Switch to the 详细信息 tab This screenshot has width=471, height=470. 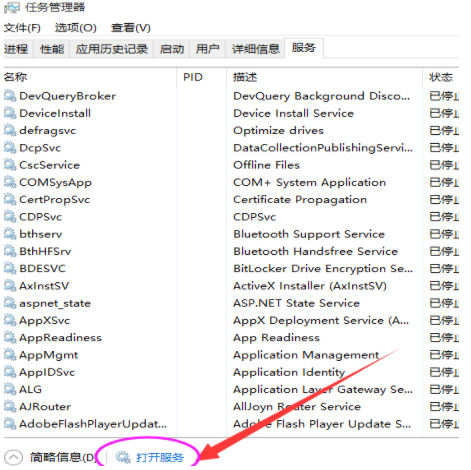(256, 49)
